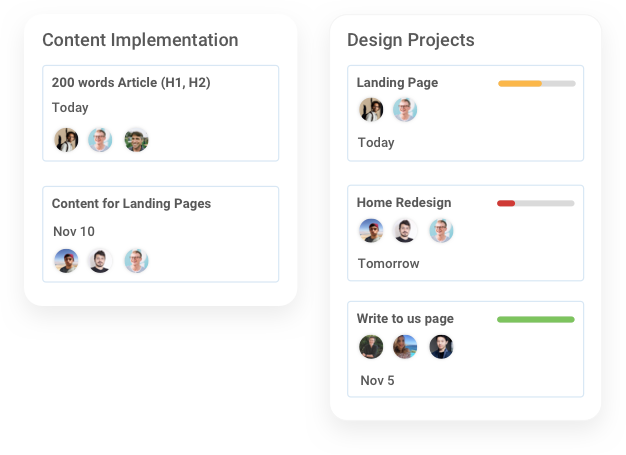Image resolution: width=626 pixels, height=455 pixels.
Task: Click third avatar on Home Redesign card
Action: (441, 231)
